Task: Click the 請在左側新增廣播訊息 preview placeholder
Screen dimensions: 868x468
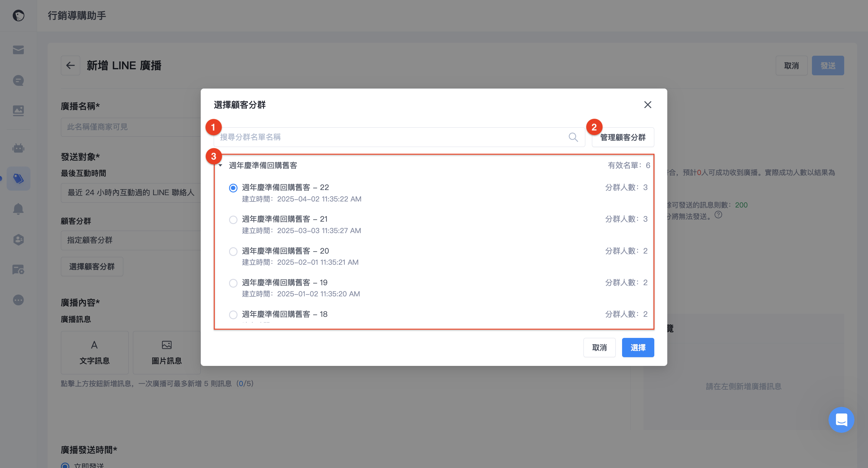Action: pyautogui.click(x=743, y=386)
